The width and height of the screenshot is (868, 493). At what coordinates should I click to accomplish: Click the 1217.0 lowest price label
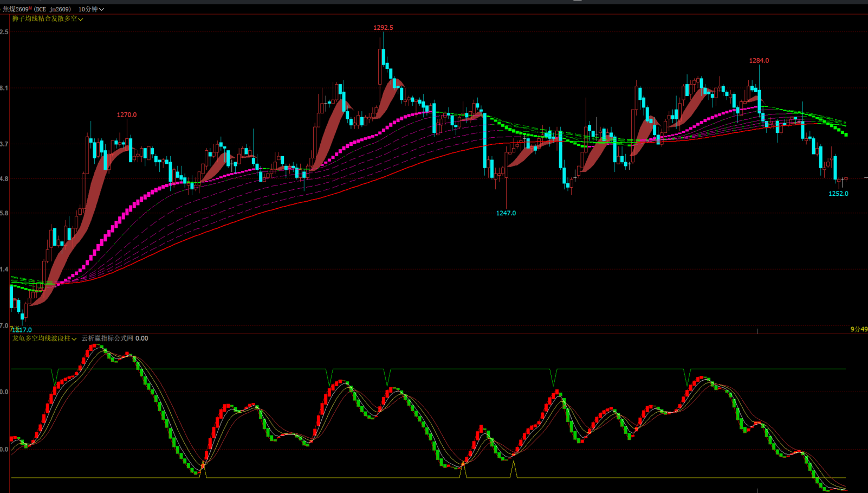[x=22, y=330]
